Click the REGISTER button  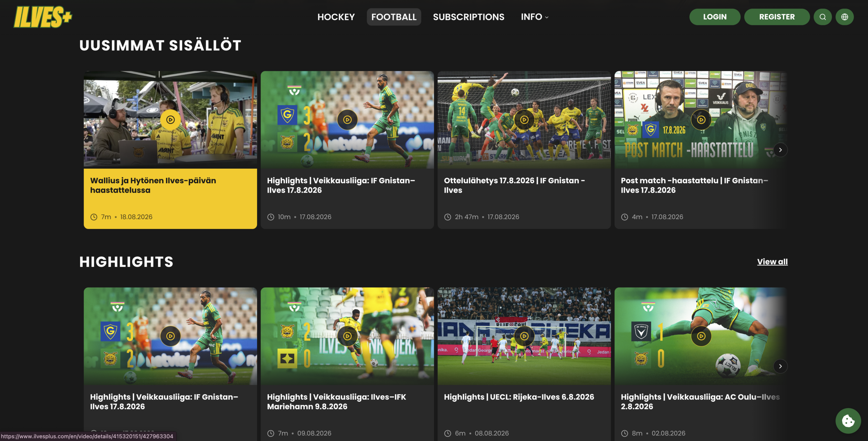(777, 17)
